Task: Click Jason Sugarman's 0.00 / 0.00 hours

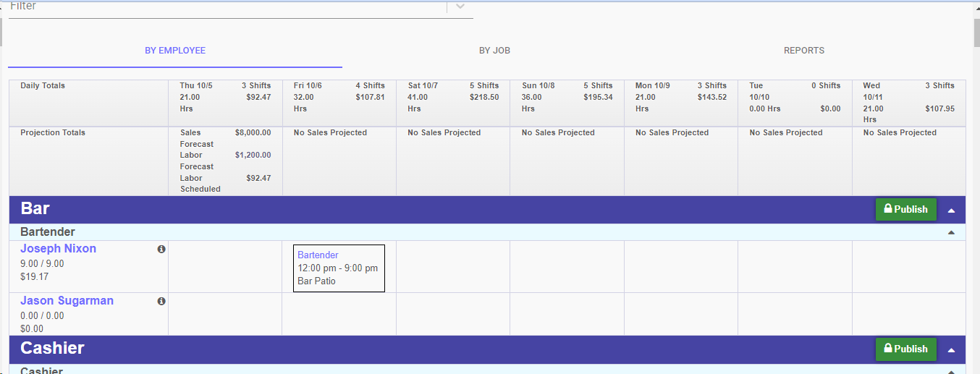Action: pyautogui.click(x=42, y=316)
